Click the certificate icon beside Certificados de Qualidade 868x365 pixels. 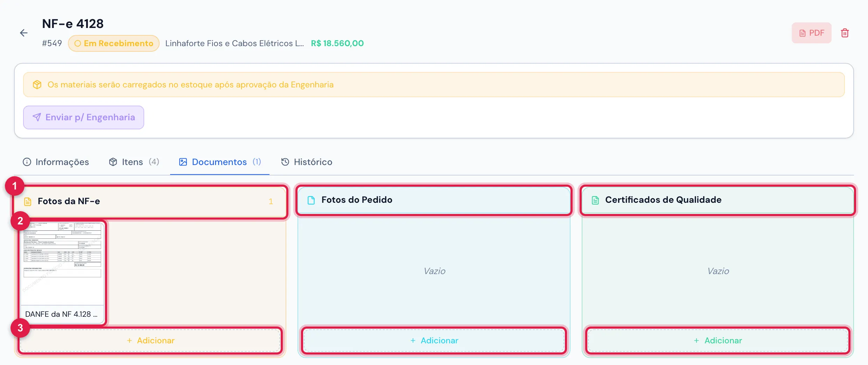coord(595,200)
